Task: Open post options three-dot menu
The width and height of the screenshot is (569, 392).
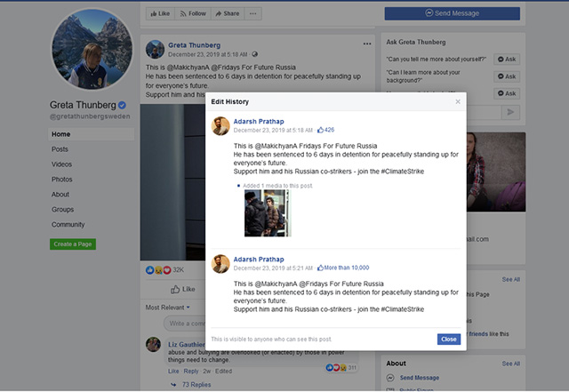Action: [367, 44]
